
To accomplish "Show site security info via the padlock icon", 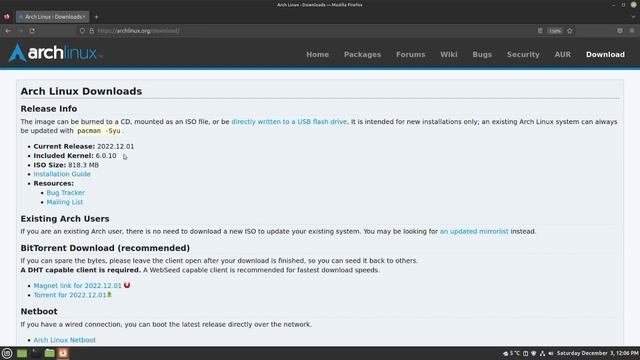I will (x=91, y=31).
